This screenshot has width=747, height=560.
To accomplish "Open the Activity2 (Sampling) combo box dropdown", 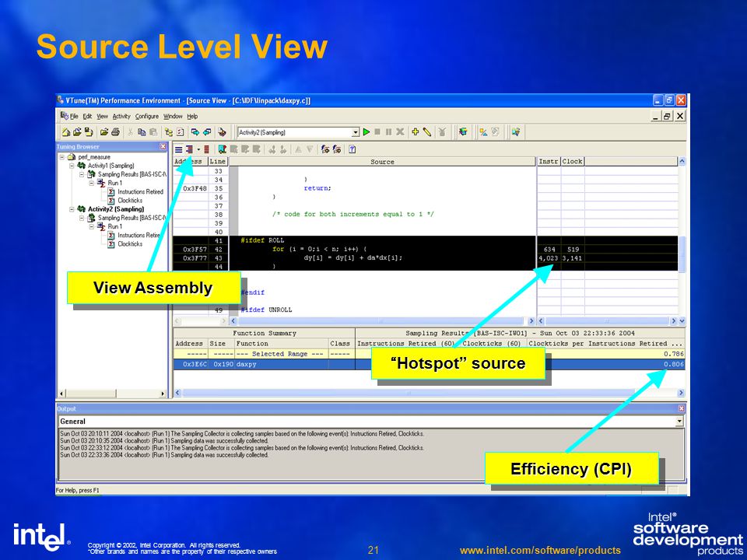I will [356, 132].
